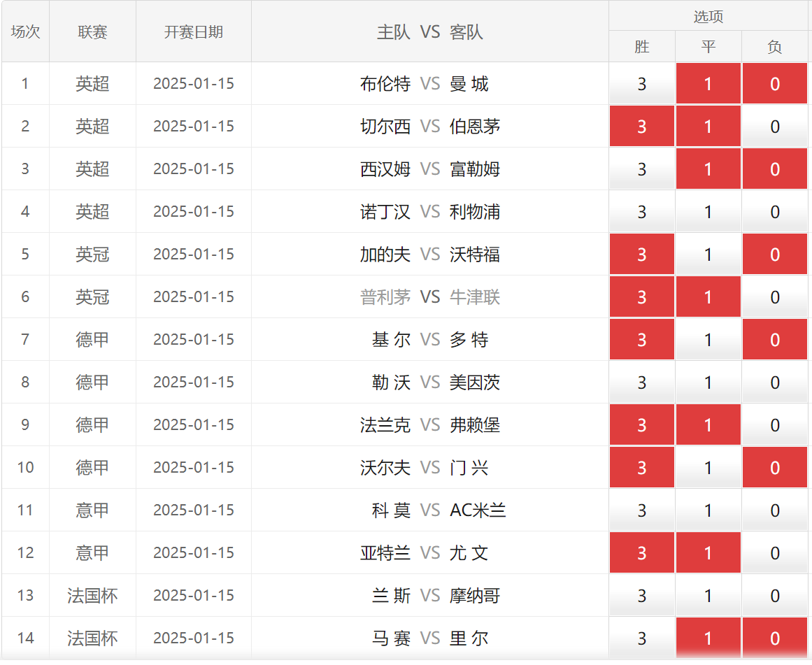Toggle draw (1) for 切尔西 VS 伯恩茅

(708, 127)
